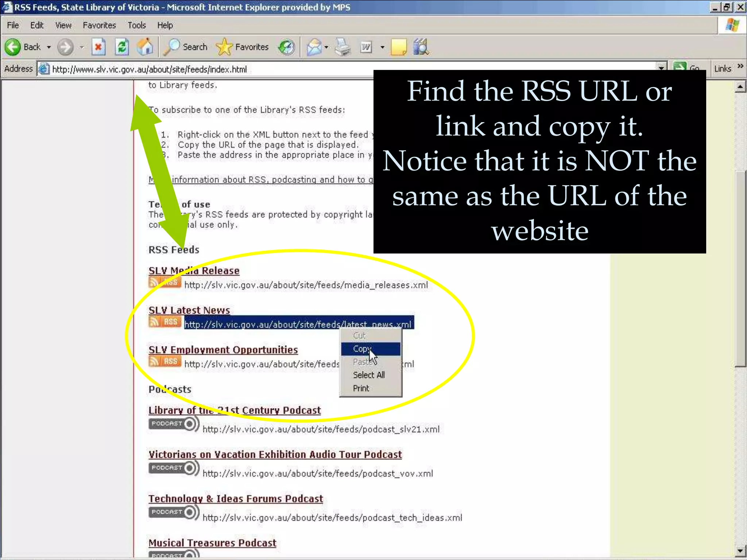Click the Podcast badge for Technology & Ideas Forums

click(174, 512)
